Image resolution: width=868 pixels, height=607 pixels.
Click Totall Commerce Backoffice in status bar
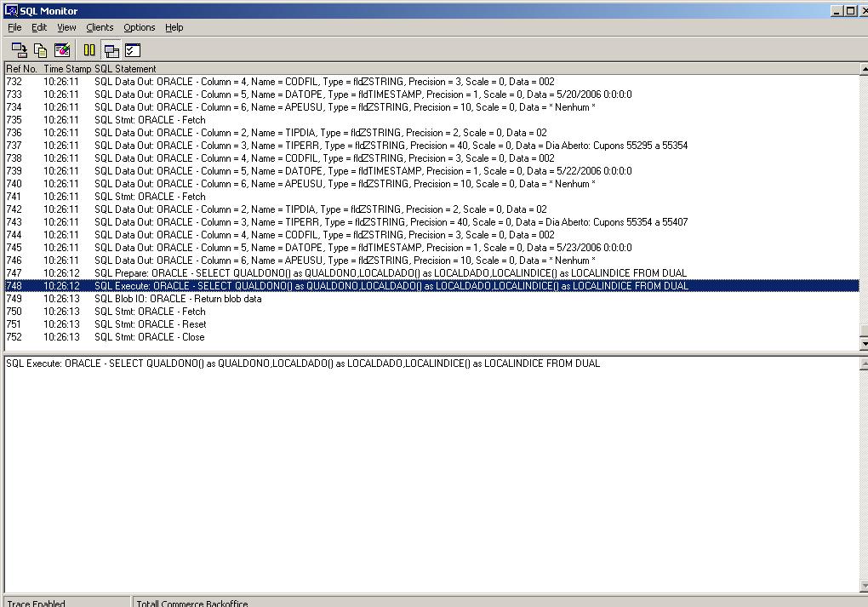[x=192, y=603]
